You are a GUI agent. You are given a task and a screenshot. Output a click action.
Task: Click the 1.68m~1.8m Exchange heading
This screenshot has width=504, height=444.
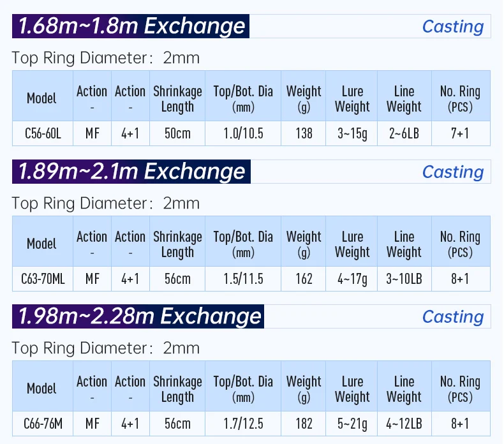(131, 26)
